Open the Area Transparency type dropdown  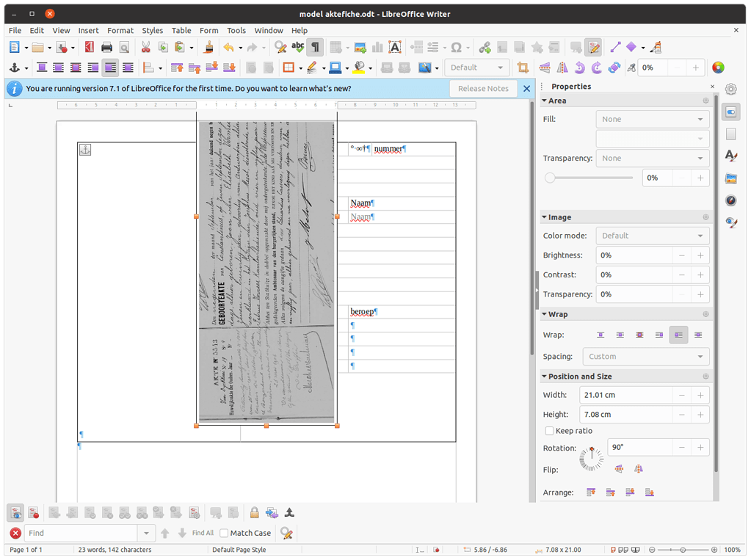click(653, 158)
